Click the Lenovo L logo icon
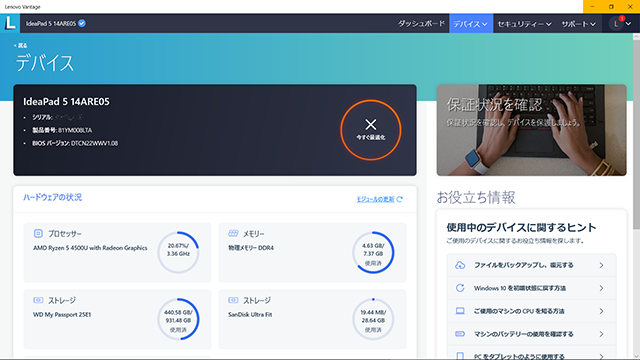 pos(10,23)
